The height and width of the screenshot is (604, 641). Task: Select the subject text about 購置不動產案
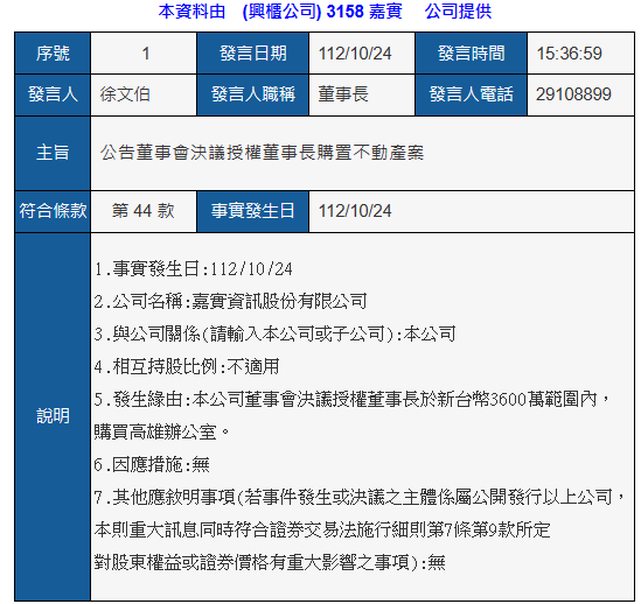(263, 153)
